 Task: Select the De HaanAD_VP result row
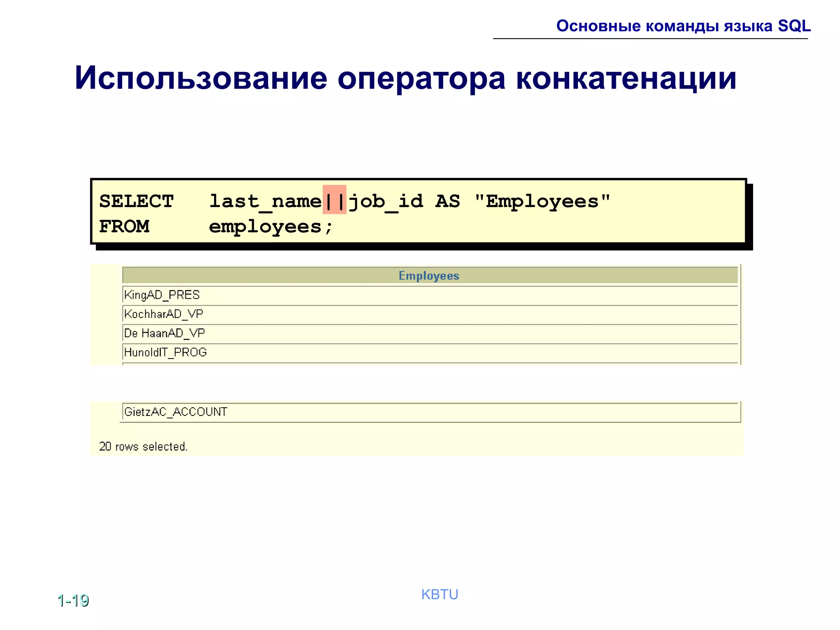point(430,333)
